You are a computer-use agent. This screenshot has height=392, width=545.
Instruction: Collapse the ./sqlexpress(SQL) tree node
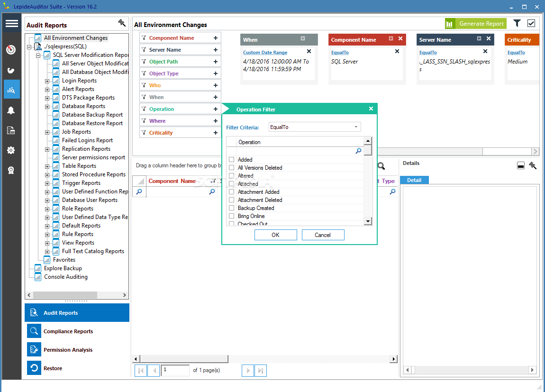click(29, 46)
